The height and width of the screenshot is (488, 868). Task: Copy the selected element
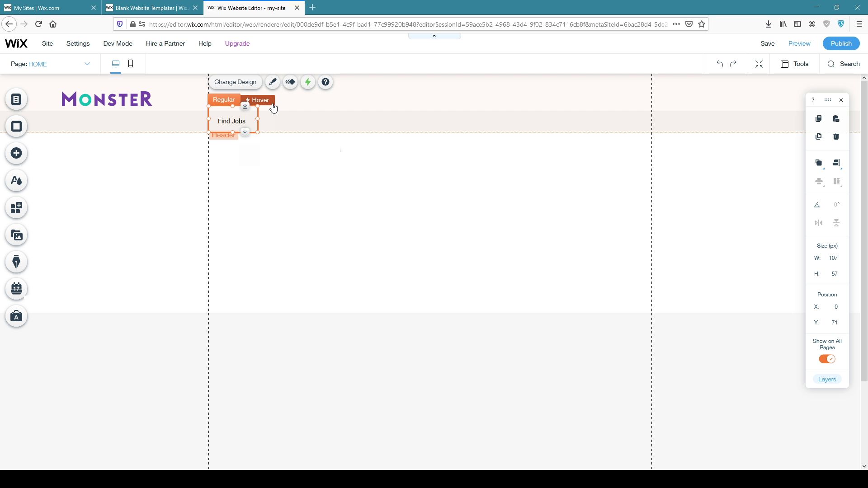[818, 118]
